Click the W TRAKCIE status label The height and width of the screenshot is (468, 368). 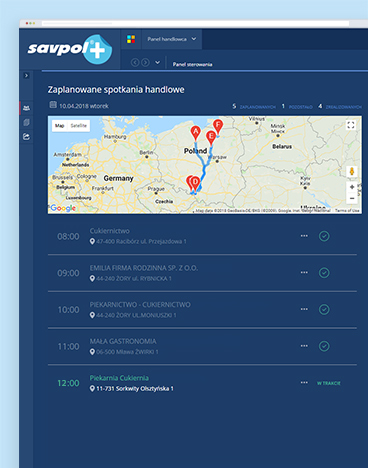(329, 383)
